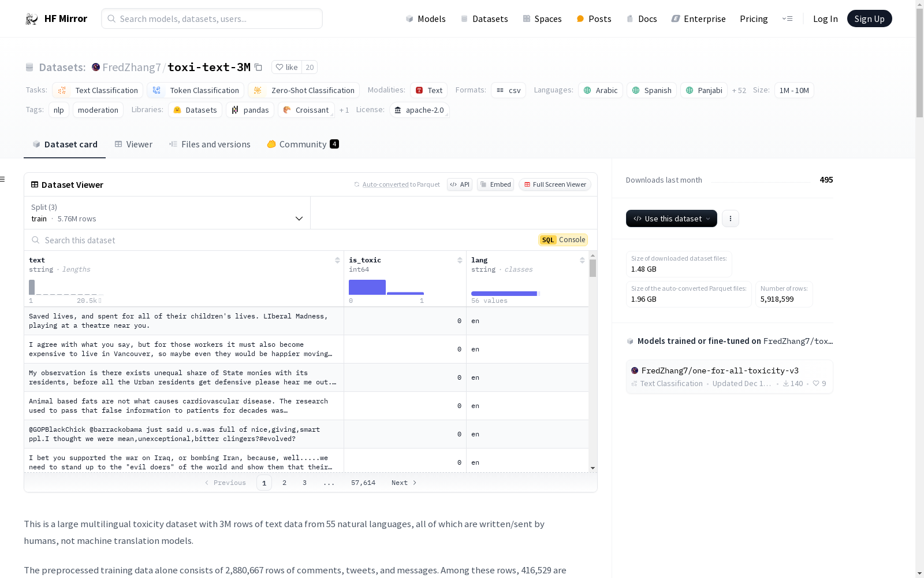Click the dataset viewer vertical scrollbar thumb
Viewport: 924px width, 578px height.
click(x=593, y=268)
